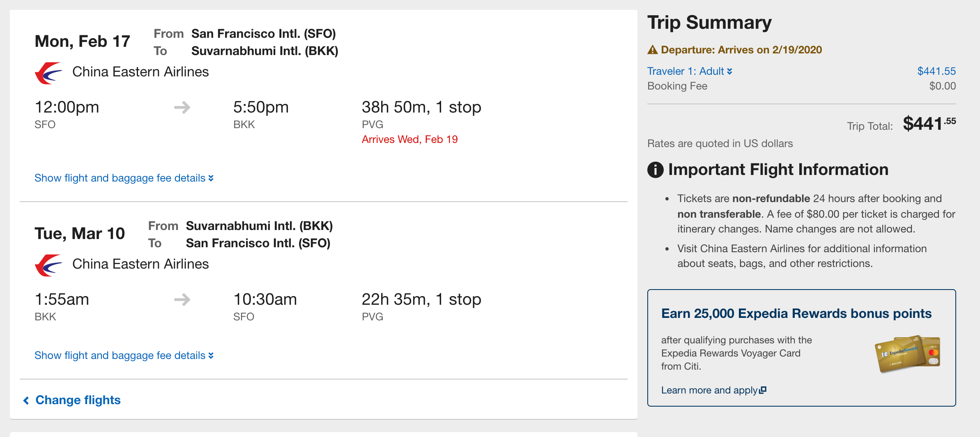Click the Traveler 1 price $441.55
This screenshot has width=980, height=437.
[x=936, y=71]
